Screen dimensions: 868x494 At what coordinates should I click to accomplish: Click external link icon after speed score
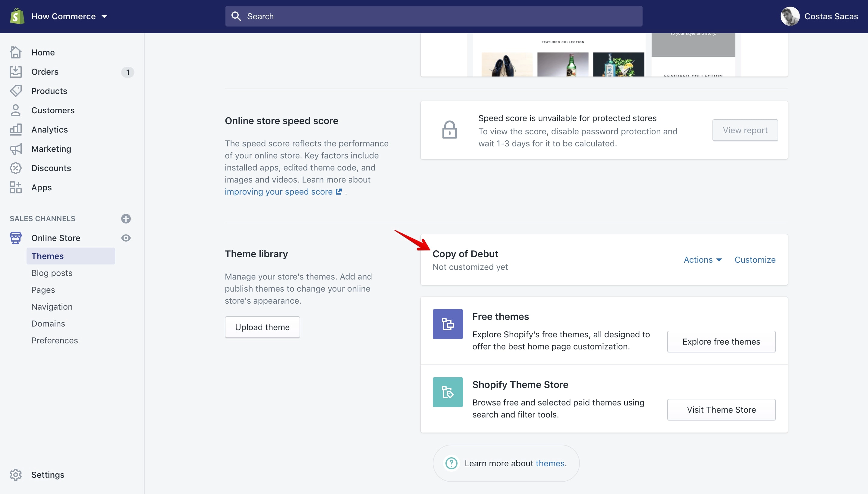tap(338, 192)
